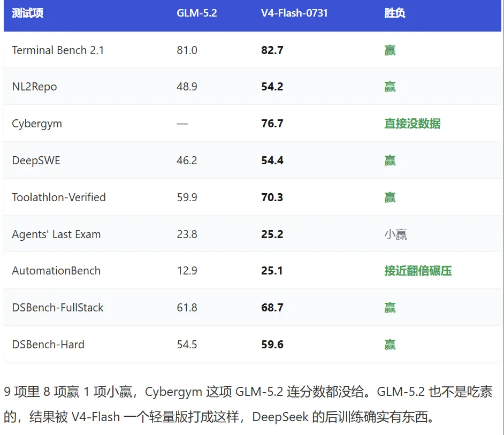Click the 小赢 result cell
504x435 pixels.
pos(396,234)
